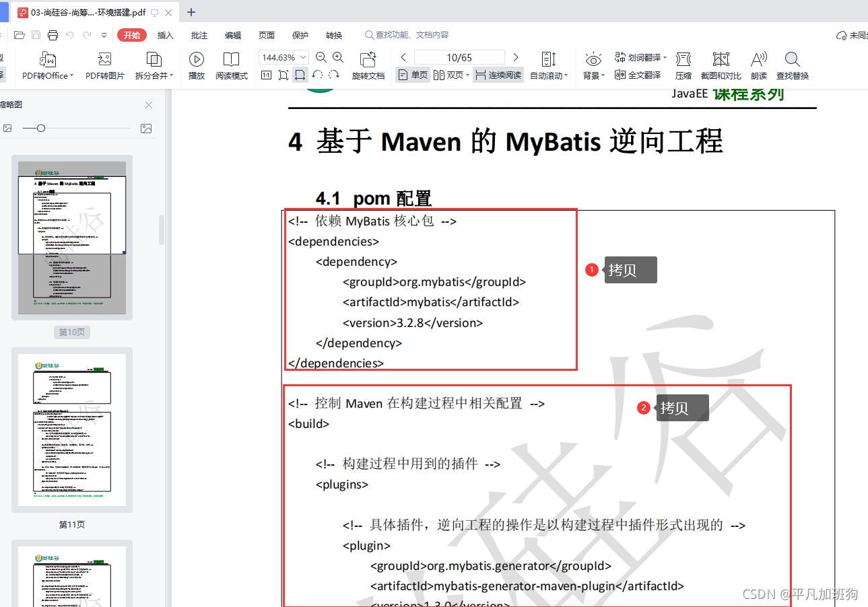Open file using the folder icon
The image size is (868, 607).
19,35
